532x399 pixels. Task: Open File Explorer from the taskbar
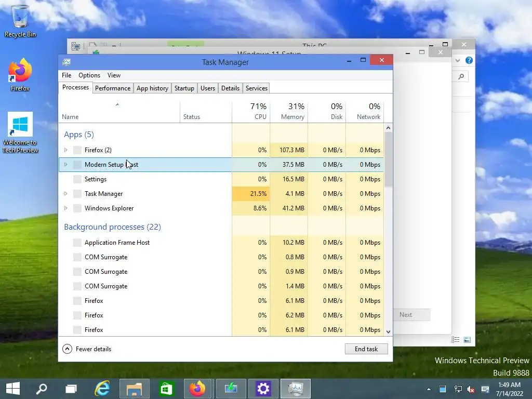tap(135, 389)
